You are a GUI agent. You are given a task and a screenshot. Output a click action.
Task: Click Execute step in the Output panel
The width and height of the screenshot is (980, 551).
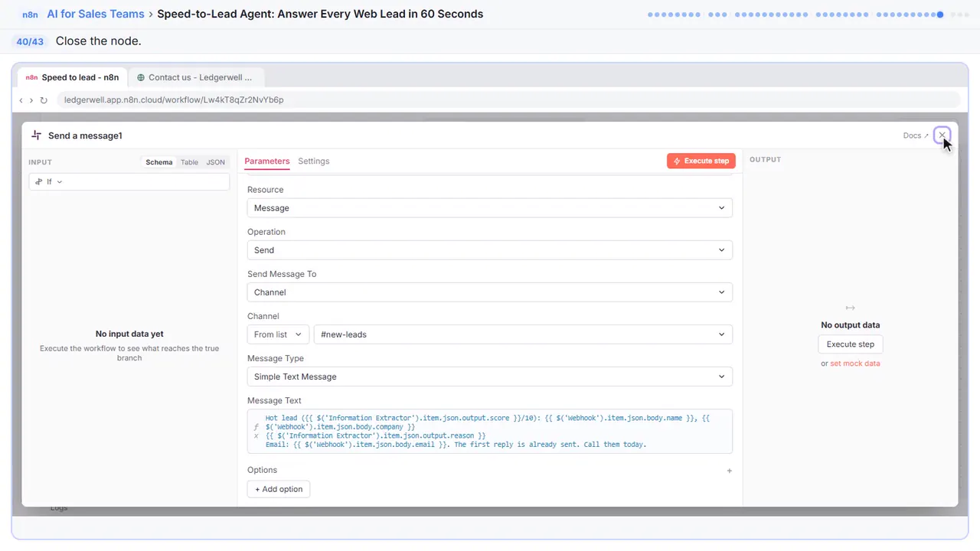[x=850, y=344]
